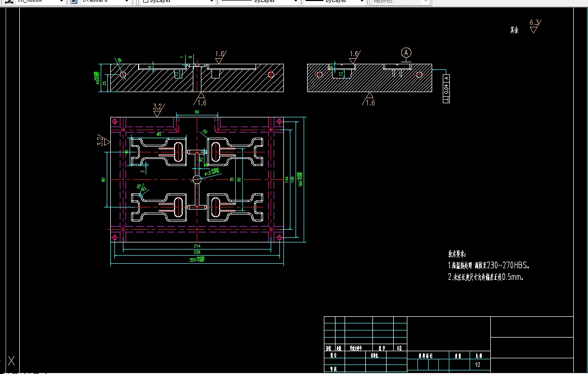
Task: Pick the left hole circle in the left section view
Action: click(x=122, y=74)
